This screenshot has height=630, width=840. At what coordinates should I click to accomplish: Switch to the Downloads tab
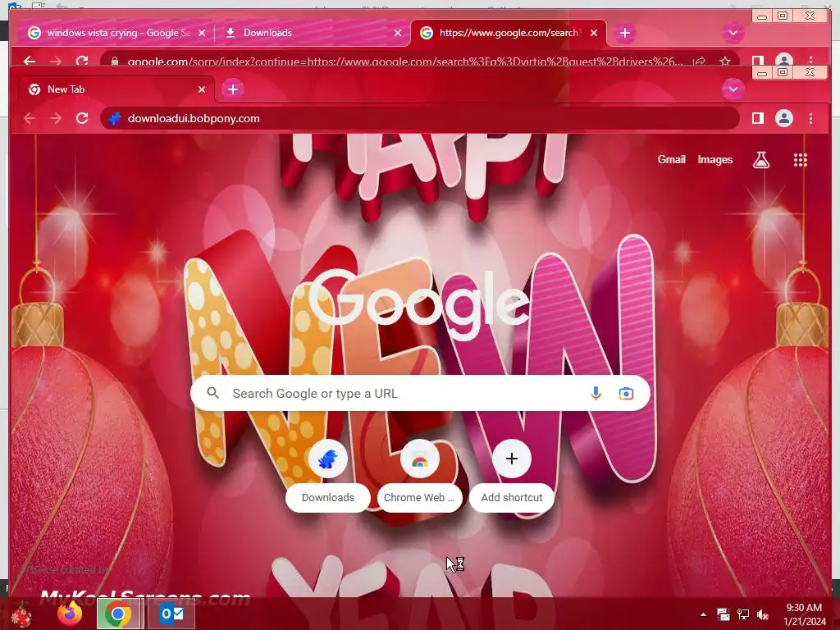(x=312, y=33)
